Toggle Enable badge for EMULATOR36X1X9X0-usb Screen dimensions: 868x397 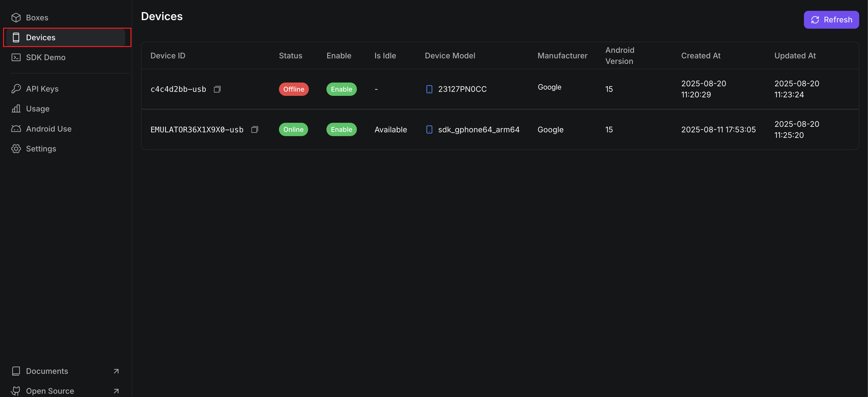(341, 130)
